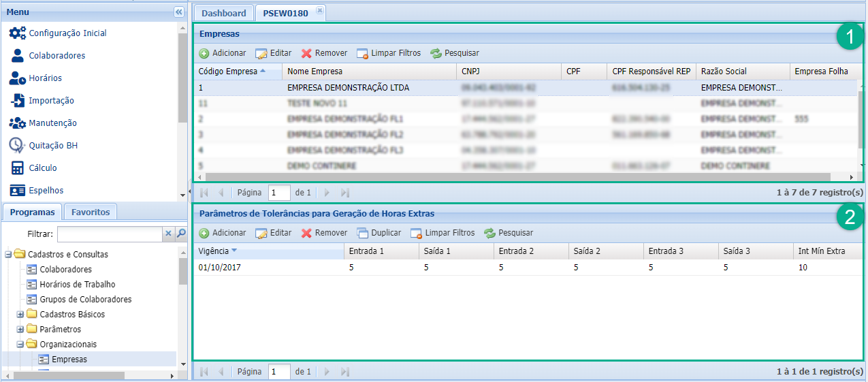This screenshot has height=382, width=868.
Task: Click the Adicionar icon in Empresas toolbar
Action: pos(204,53)
